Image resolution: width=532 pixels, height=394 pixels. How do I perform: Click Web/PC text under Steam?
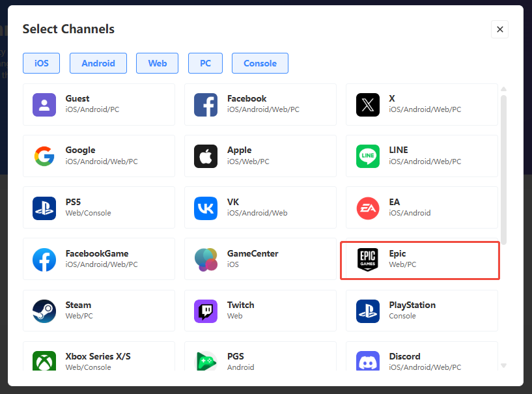(79, 316)
